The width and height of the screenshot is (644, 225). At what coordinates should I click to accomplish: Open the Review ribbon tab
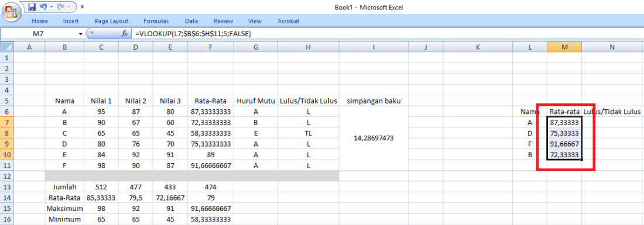pyautogui.click(x=224, y=21)
